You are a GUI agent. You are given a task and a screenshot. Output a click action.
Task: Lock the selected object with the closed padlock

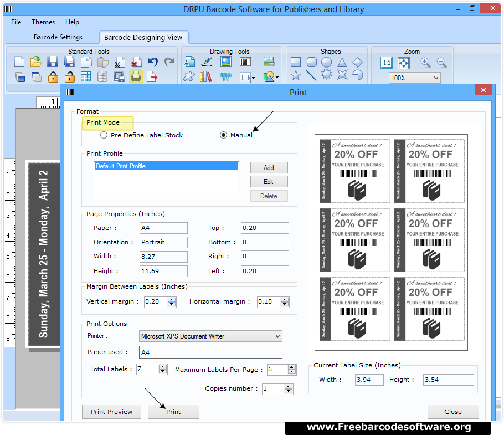[x=53, y=77]
